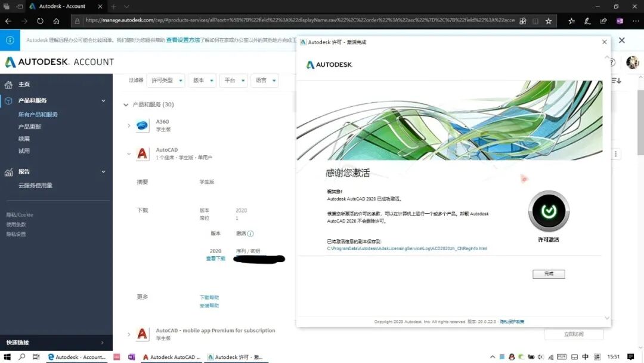Expand AutoCAD mobile app Premium row

[129, 334]
